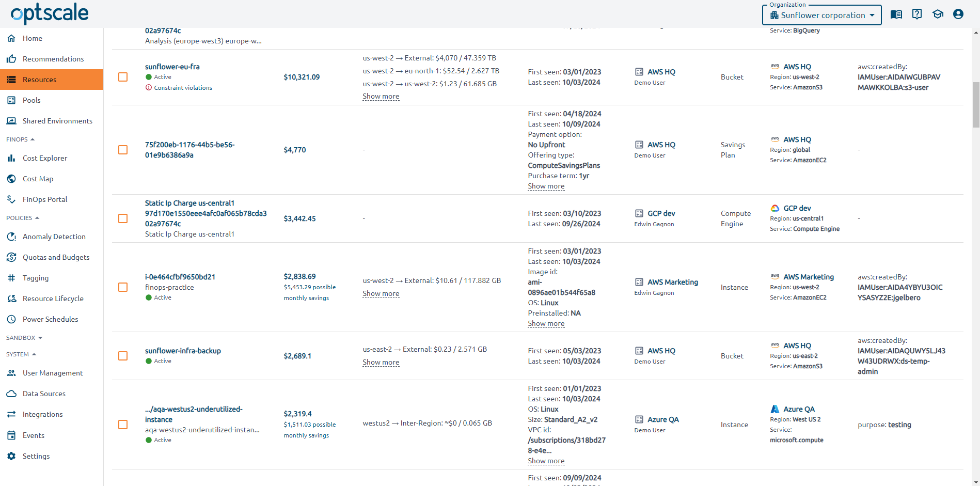Open the community graduation cap icon
Screen dimensions: 980x486
pos(938,14)
